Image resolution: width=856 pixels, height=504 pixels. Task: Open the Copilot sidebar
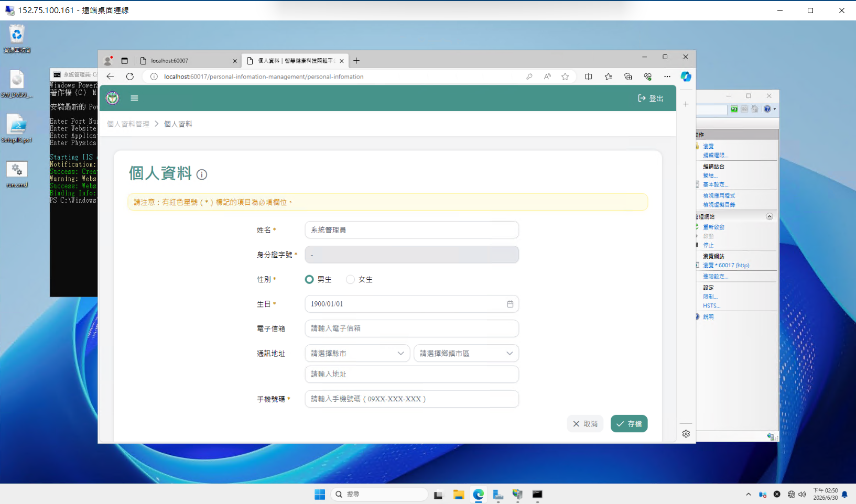click(x=686, y=76)
